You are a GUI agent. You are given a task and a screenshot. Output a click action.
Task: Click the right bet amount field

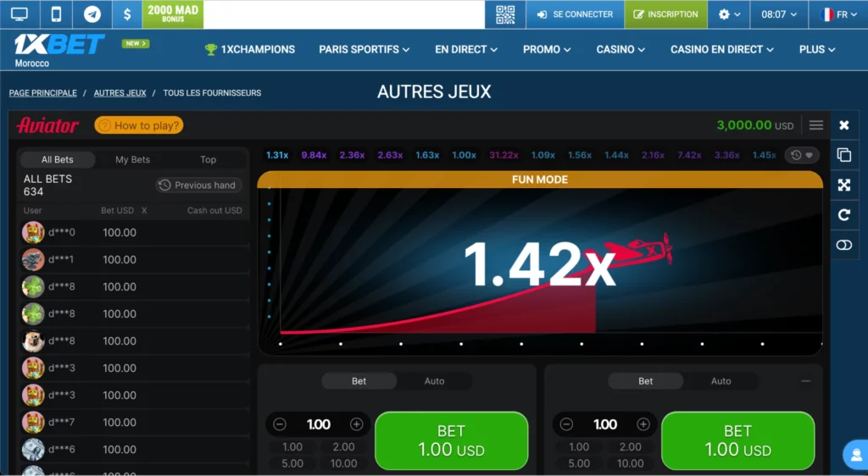(605, 424)
